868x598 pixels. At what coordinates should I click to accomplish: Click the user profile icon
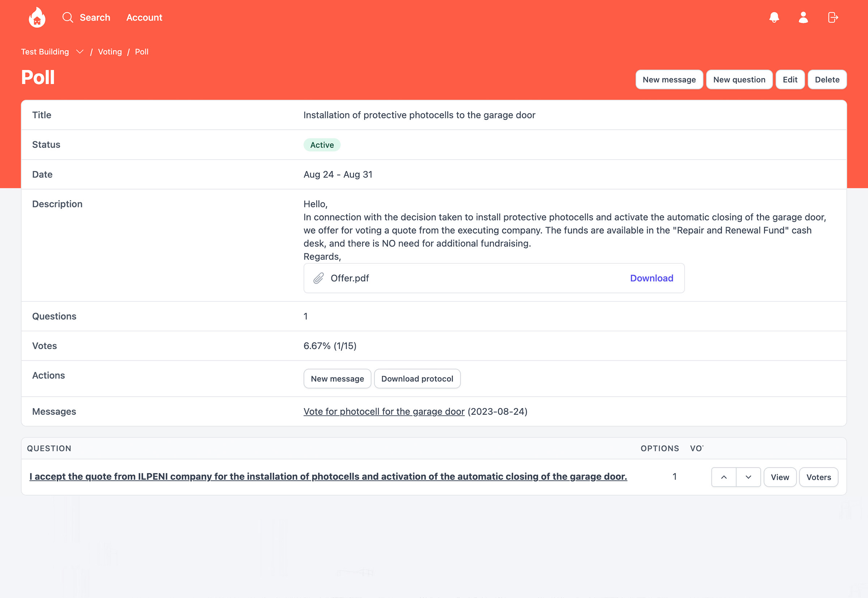(803, 18)
